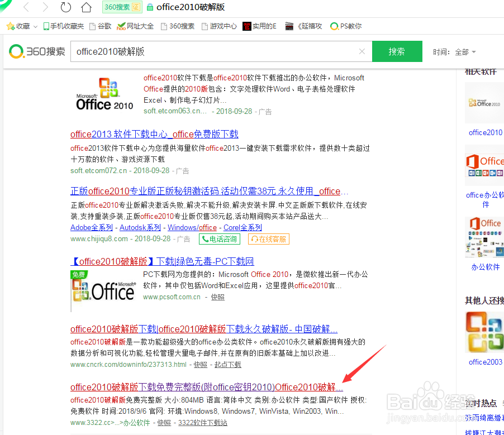Open office2010破解版下载永久破解版-中国破解 result
The height and width of the screenshot is (435, 504).
[x=204, y=329]
